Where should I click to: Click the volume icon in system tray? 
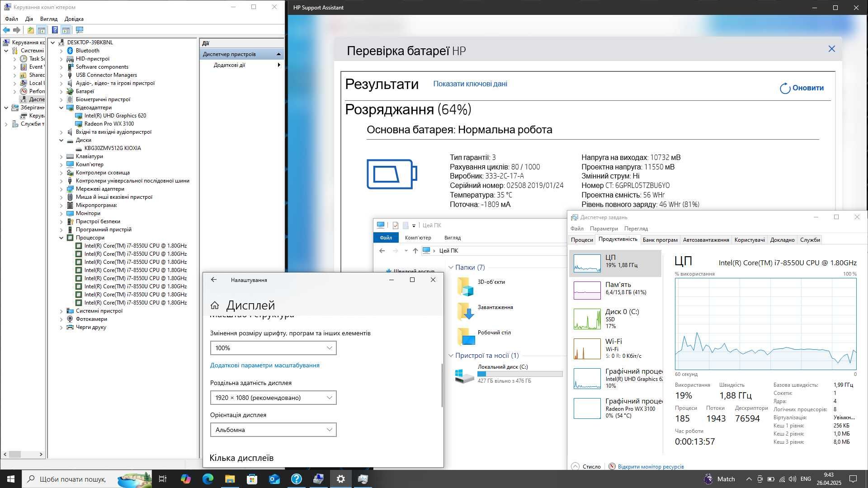pos(793,479)
